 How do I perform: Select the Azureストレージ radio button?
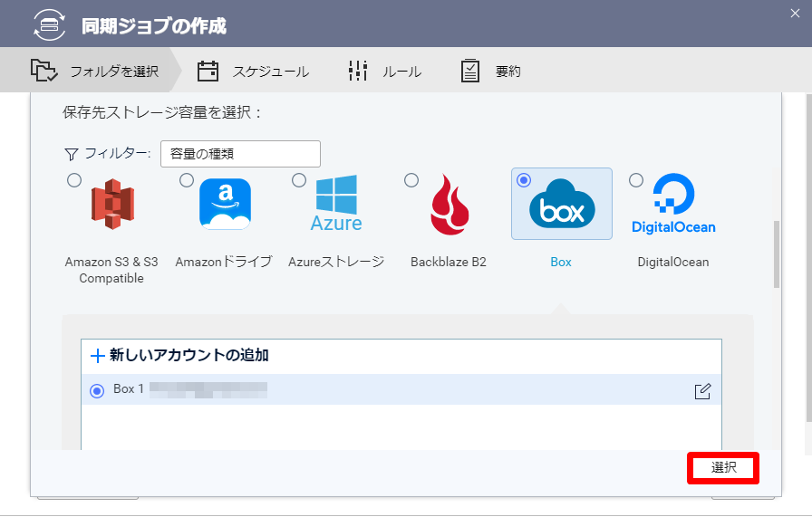coord(299,180)
